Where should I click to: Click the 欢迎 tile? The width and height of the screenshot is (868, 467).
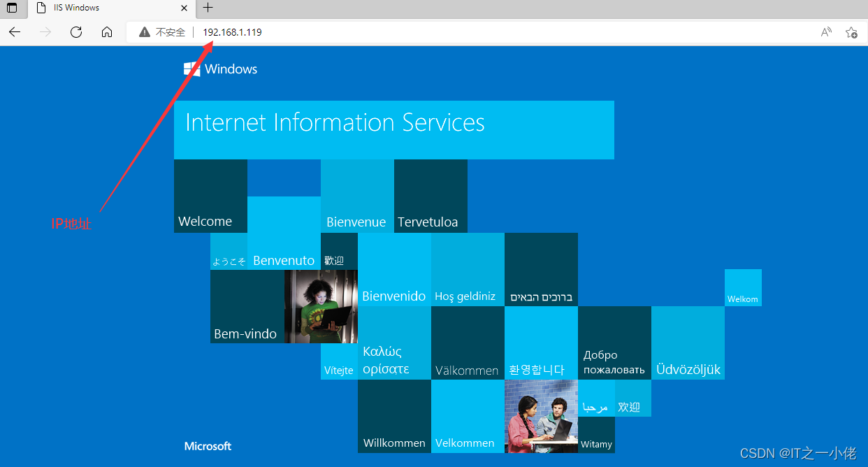[633, 398]
